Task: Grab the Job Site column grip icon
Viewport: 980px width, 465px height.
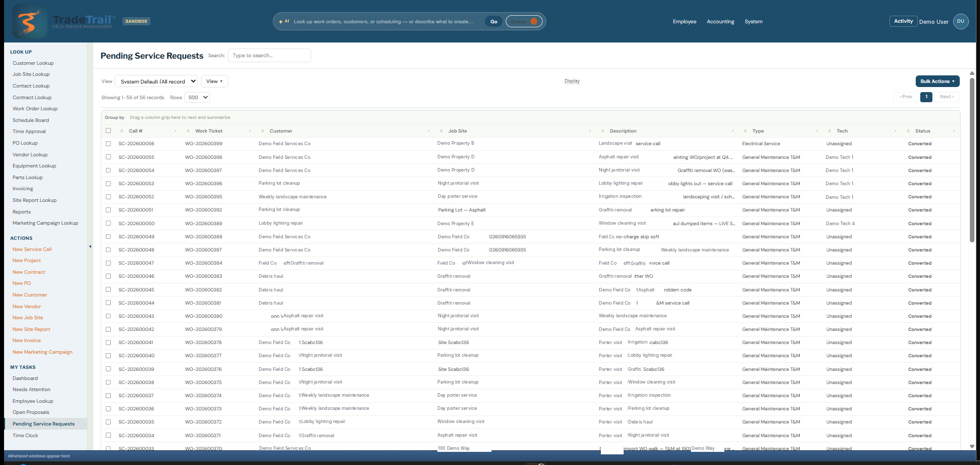Action: coord(441,131)
